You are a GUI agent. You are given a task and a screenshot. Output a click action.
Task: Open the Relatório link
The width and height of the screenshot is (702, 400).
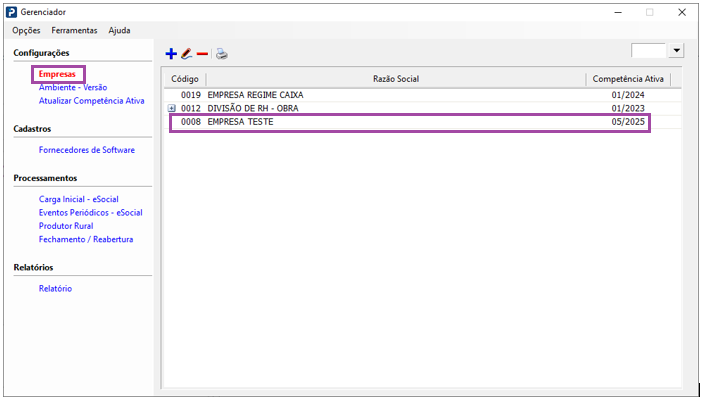[x=56, y=288]
